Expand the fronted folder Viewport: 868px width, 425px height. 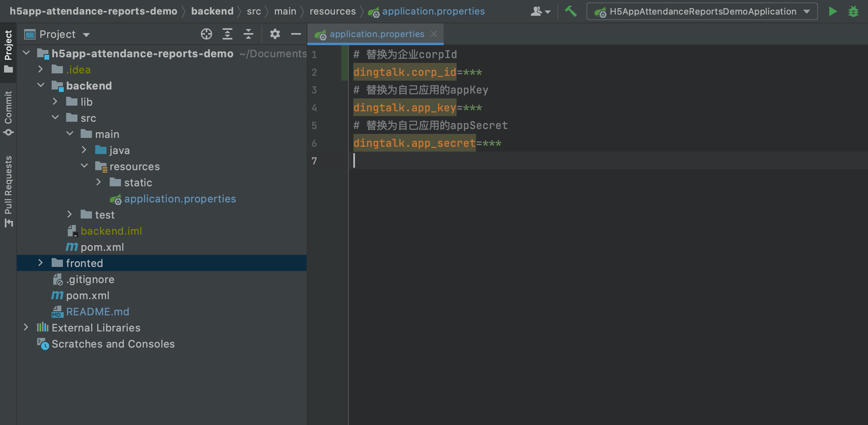coord(40,263)
